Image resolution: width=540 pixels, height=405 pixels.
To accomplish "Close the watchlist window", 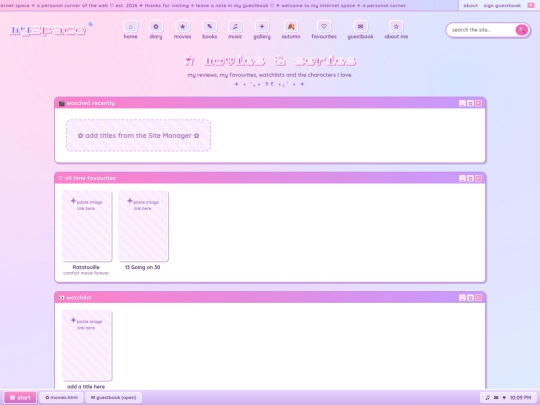I will (x=478, y=298).
